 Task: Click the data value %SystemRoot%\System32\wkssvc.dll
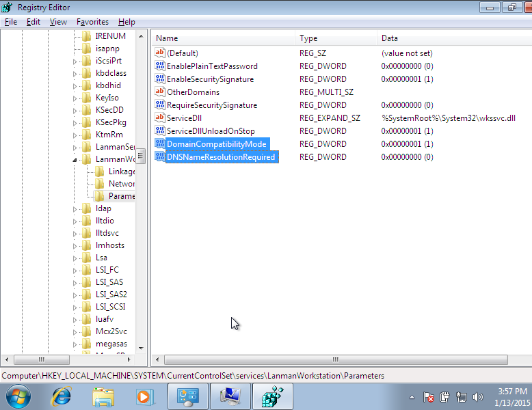click(448, 118)
